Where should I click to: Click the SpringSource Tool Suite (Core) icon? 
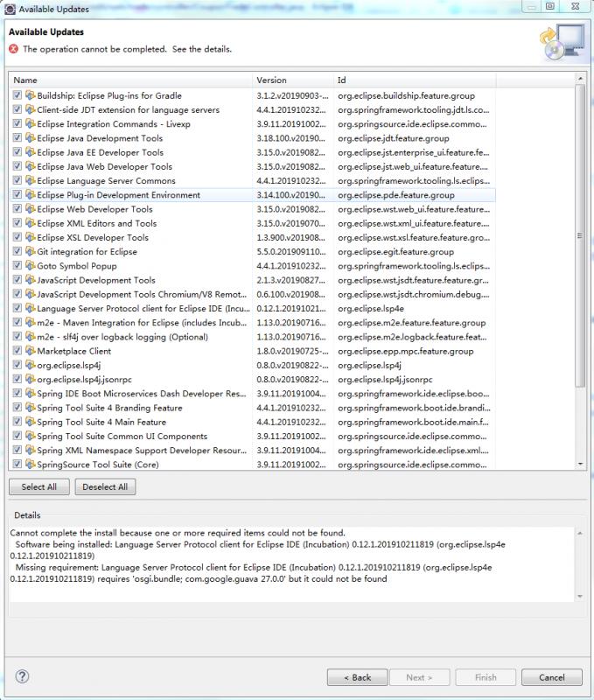tap(31, 465)
